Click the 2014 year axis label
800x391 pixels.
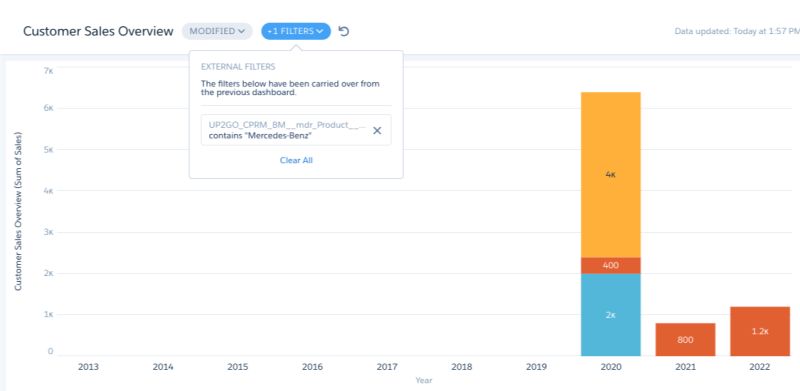pos(163,366)
